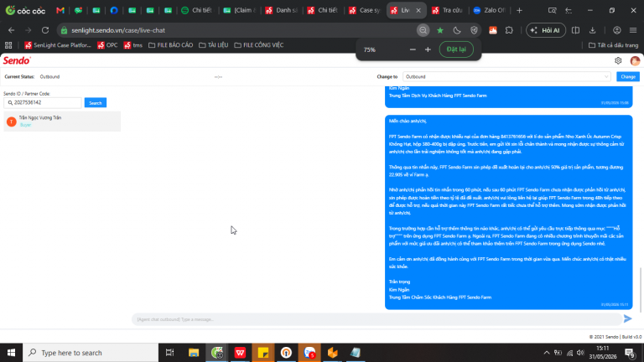Decrease zoom with the minus button
Viewport: 644px width, 362px height.
[413, 49]
